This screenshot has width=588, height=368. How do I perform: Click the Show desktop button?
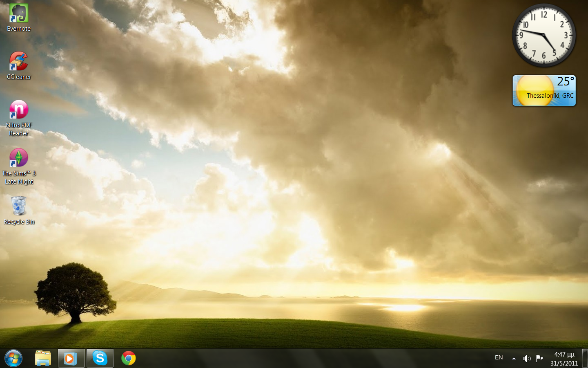coord(585,358)
